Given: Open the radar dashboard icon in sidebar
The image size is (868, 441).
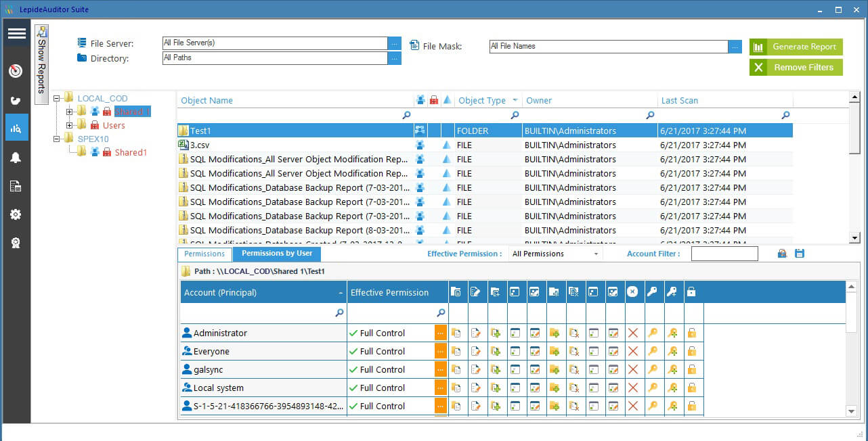Looking at the screenshot, I should 16,71.
